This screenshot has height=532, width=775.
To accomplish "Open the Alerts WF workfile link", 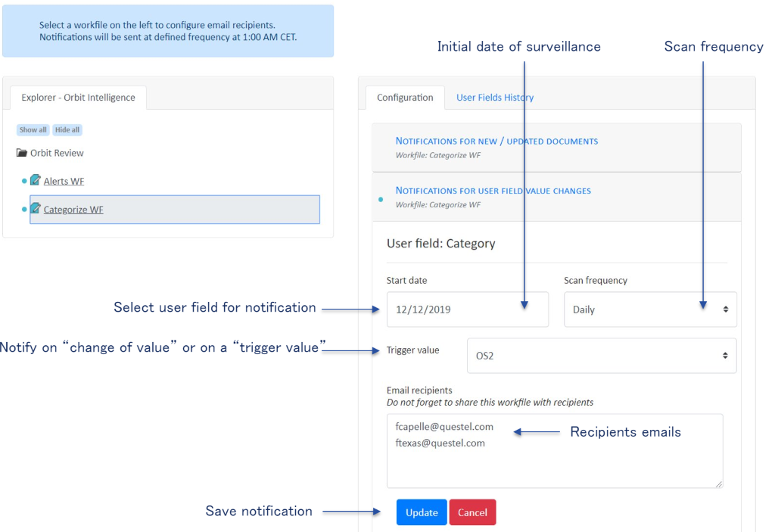I will point(64,181).
